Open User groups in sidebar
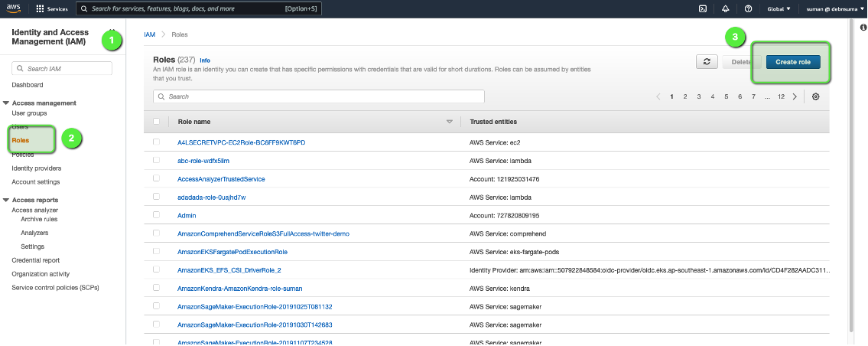 pos(29,113)
